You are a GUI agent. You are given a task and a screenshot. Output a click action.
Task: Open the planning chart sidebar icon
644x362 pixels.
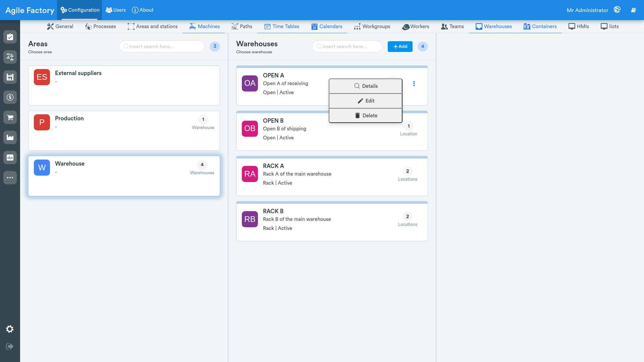click(10, 57)
